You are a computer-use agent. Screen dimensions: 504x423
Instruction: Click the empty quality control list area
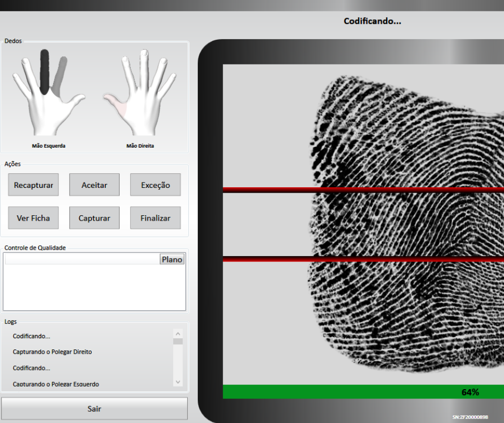[94, 288]
